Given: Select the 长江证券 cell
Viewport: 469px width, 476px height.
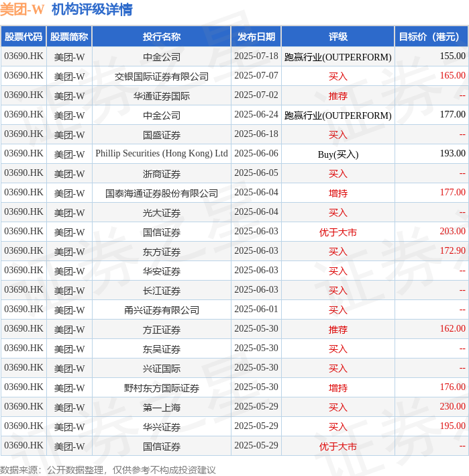Looking at the screenshot, I should click(162, 291).
